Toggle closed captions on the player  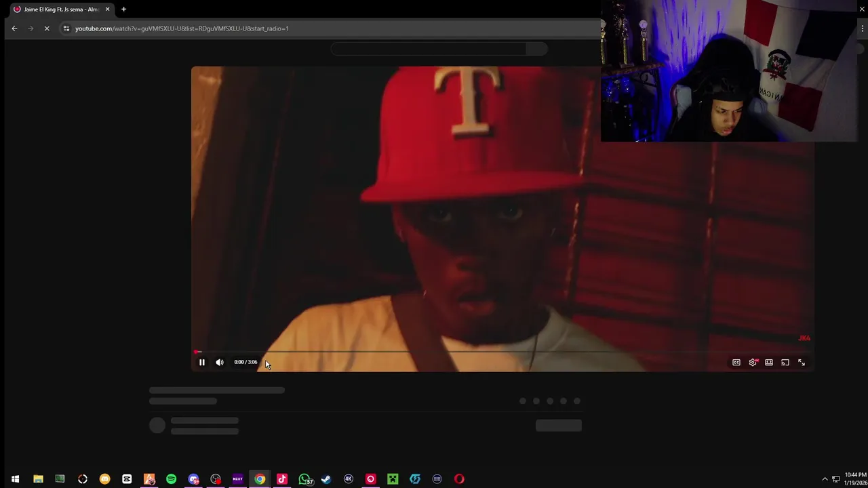click(736, 363)
